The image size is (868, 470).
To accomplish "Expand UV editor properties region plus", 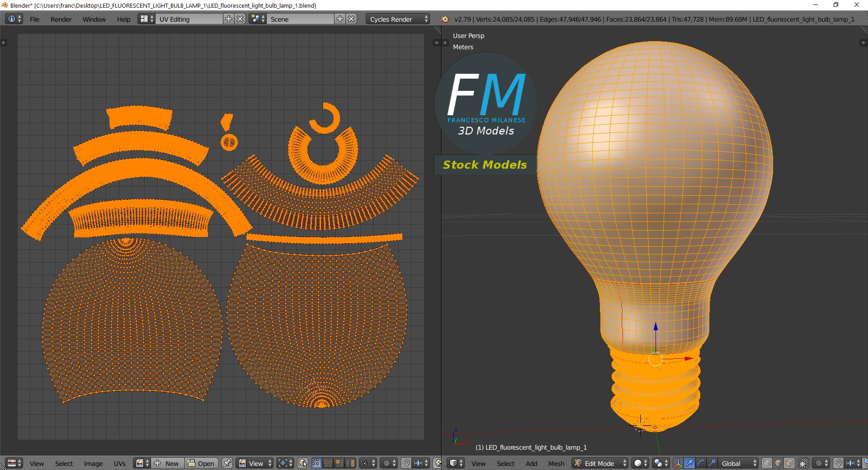I will 436,42.
